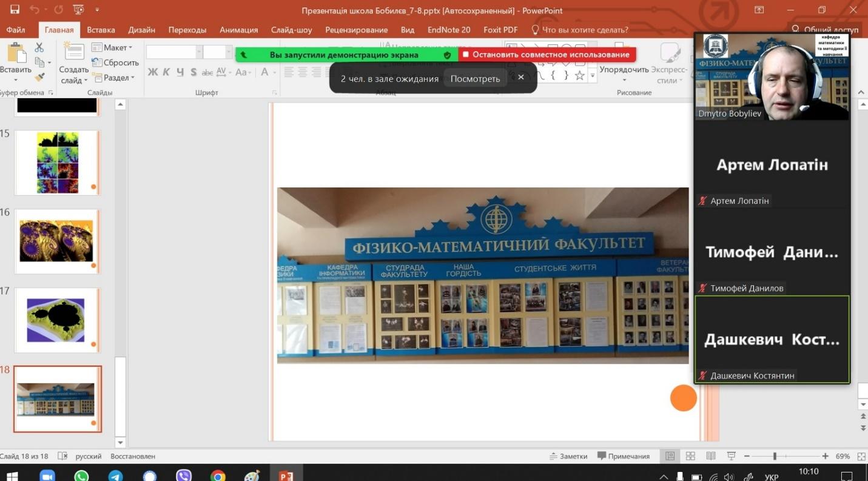Toggle the Заметки notes pane
The width and height of the screenshot is (868, 481).
(568, 456)
